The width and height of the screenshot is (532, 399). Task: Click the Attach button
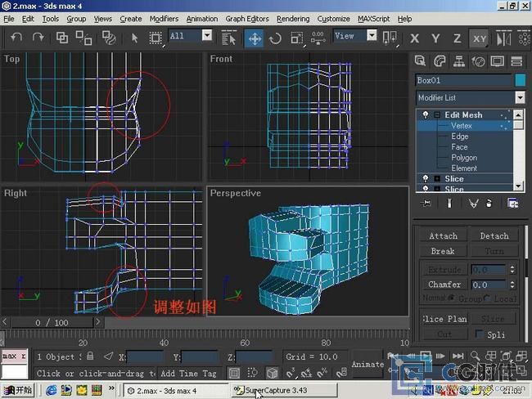443,235
